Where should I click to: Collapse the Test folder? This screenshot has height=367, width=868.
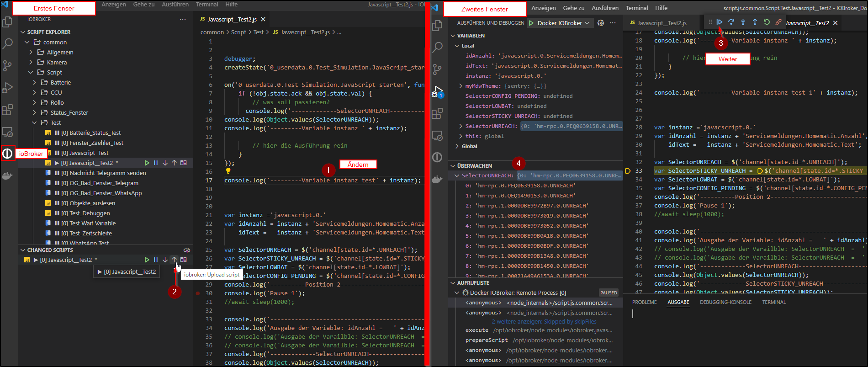(x=34, y=122)
